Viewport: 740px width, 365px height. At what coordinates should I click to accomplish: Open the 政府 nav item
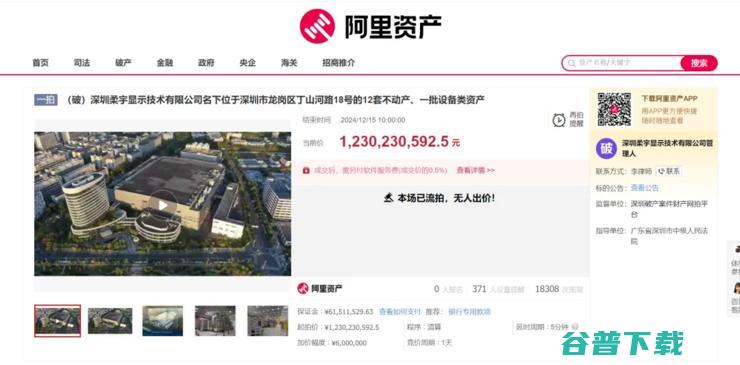click(x=206, y=63)
